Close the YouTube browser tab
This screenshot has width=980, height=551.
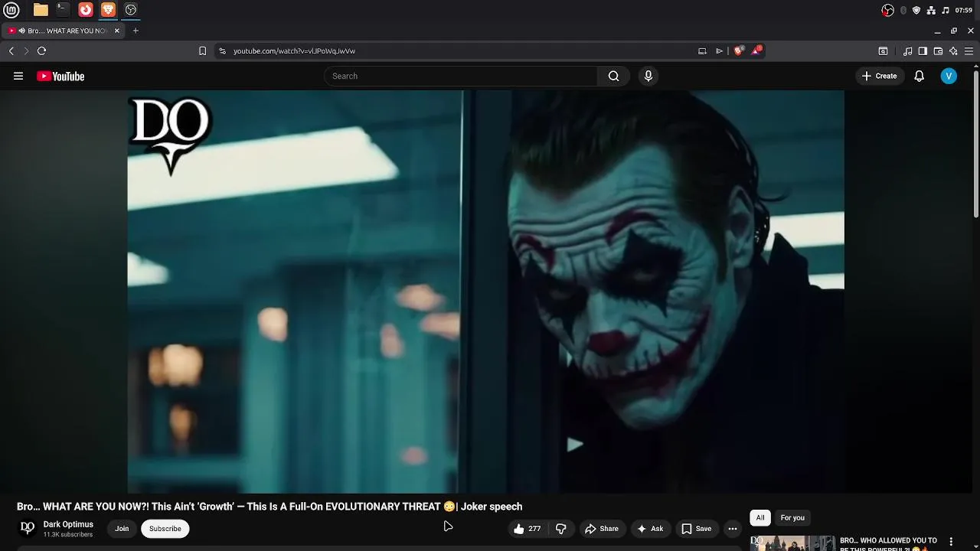pos(117,31)
